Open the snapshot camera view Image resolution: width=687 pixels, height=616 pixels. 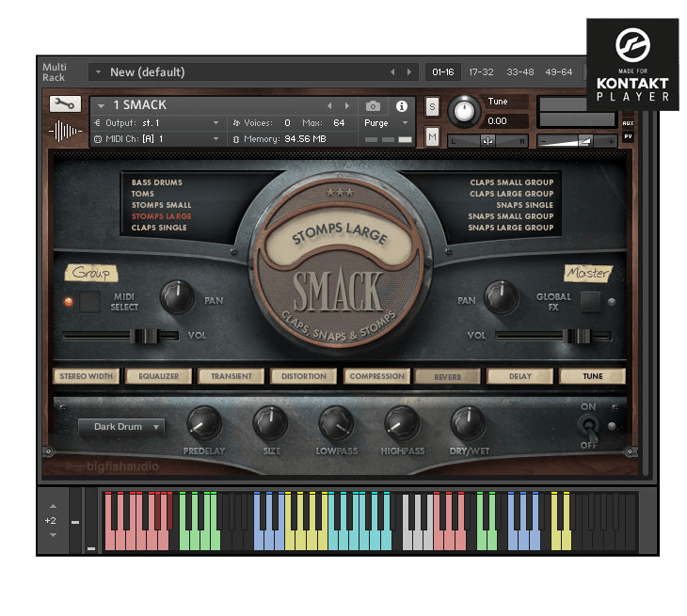[373, 106]
